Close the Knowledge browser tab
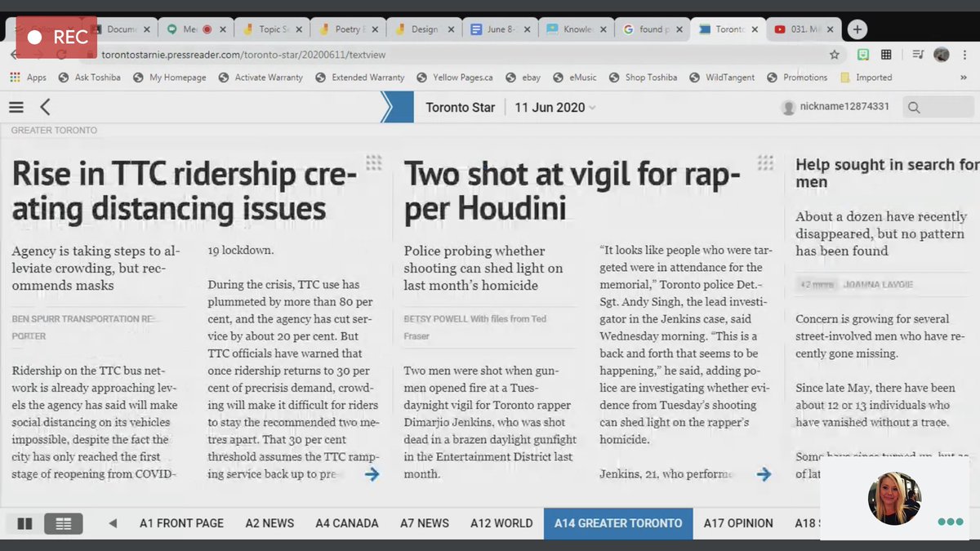Viewport: 980px width, 551px height. 604,29
